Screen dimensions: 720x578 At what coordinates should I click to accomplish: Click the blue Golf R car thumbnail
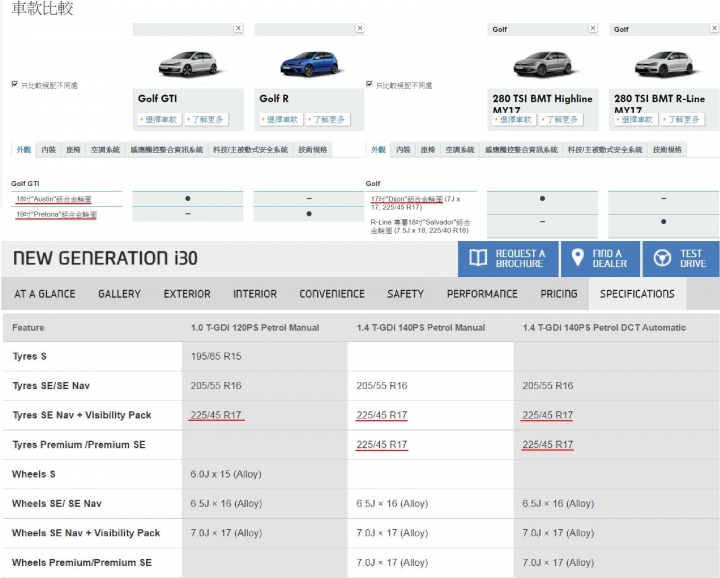click(309, 62)
